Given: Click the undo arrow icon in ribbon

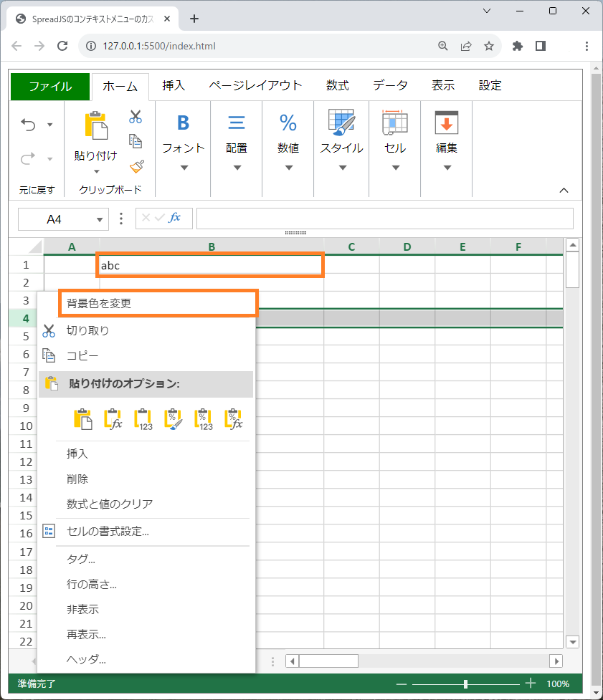Looking at the screenshot, I should click(x=28, y=125).
